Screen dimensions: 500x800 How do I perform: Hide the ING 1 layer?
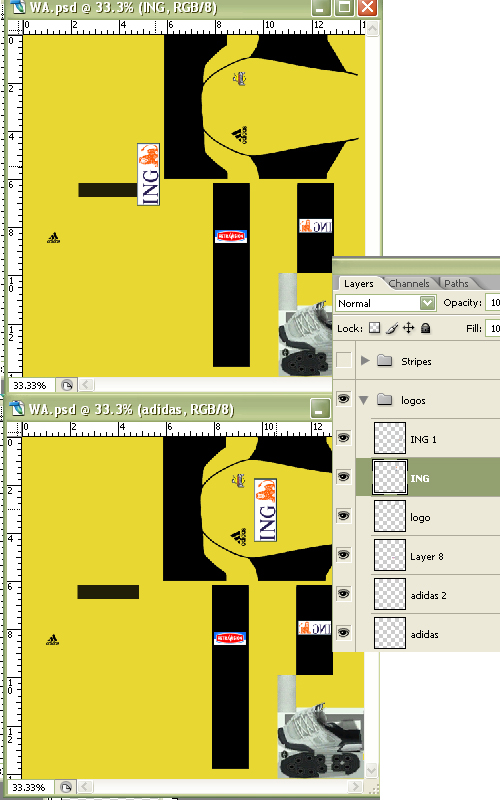pos(344,438)
